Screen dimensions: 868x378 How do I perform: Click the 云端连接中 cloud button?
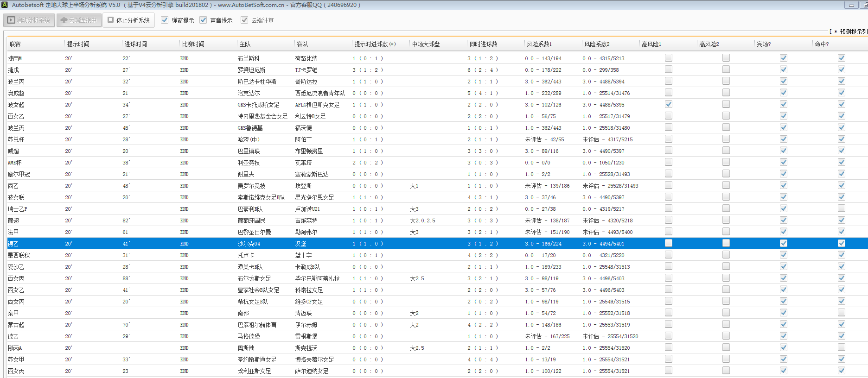(x=79, y=20)
